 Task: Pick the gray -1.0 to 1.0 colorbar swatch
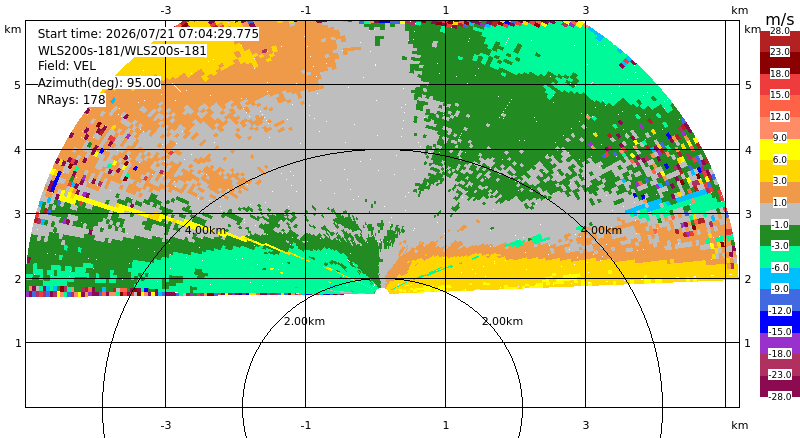click(x=780, y=214)
